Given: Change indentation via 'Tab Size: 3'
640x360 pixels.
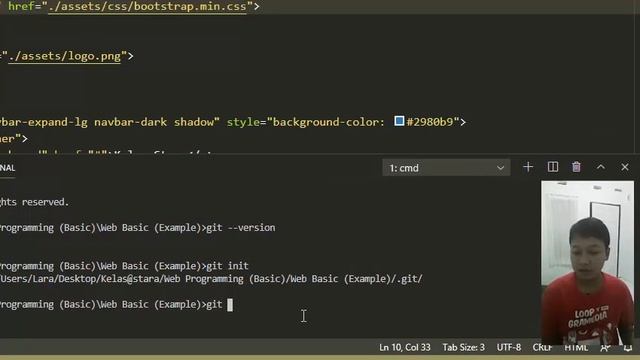Looking at the screenshot, I should click(463, 347).
